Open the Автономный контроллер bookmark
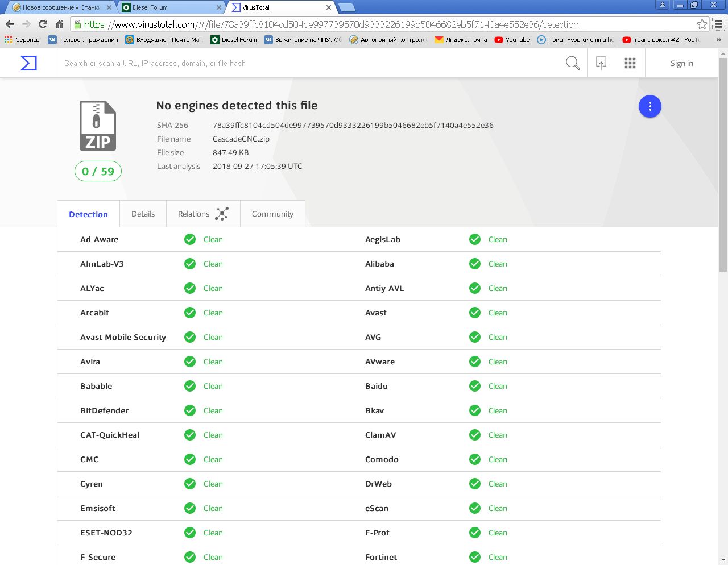The height and width of the screenshot is (565, 728). 388,40
